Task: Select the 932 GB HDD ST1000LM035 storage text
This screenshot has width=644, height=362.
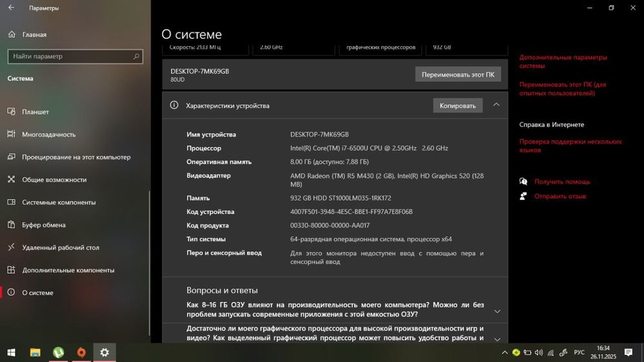Action: coord(341,198)
